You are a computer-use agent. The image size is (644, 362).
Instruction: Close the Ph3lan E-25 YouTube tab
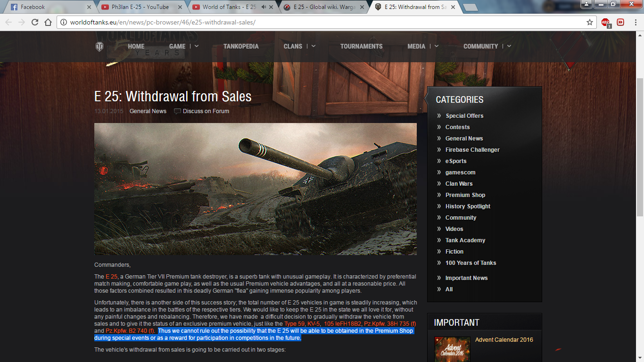pyautogui.click(x=180, y=7)
